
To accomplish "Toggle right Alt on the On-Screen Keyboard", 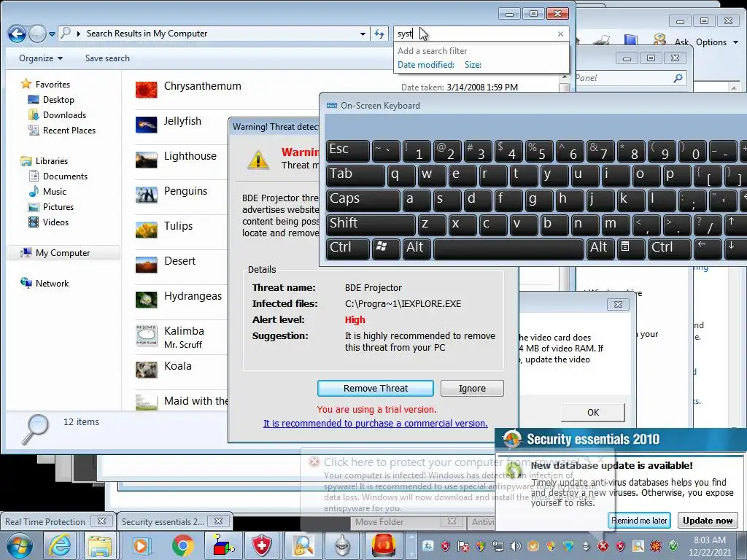I will click(x=600, y=249).
